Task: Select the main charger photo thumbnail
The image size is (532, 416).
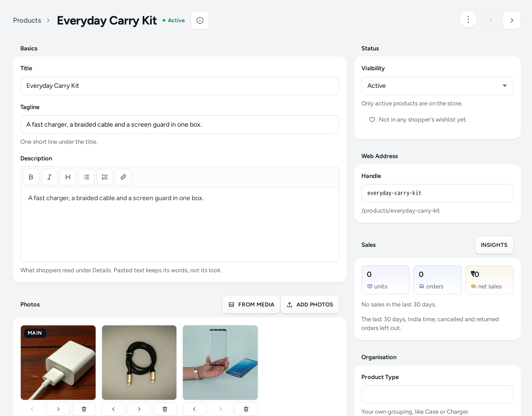Action: (58, 363)
